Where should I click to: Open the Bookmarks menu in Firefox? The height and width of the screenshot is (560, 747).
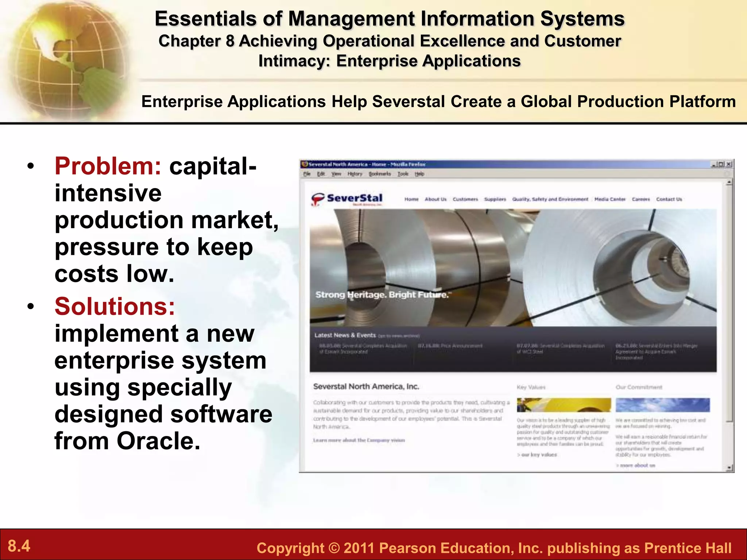(x=380, y=174)
